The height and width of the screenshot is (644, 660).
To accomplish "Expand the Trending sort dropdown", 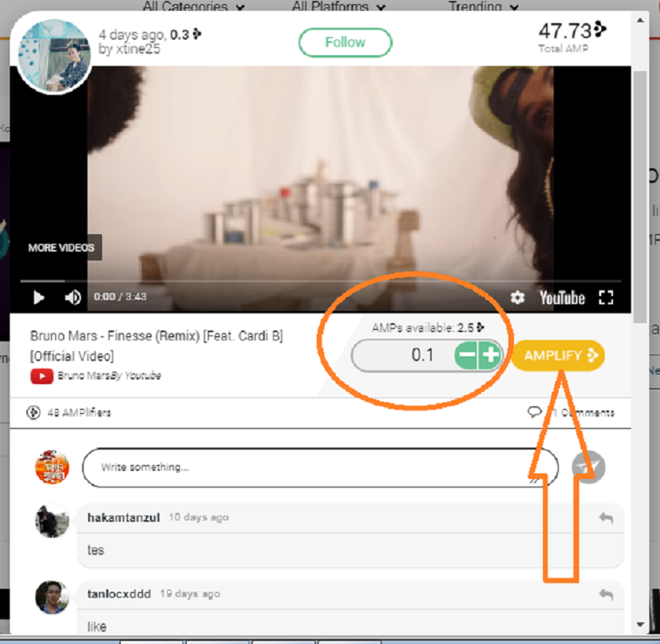I will [483, 7].
